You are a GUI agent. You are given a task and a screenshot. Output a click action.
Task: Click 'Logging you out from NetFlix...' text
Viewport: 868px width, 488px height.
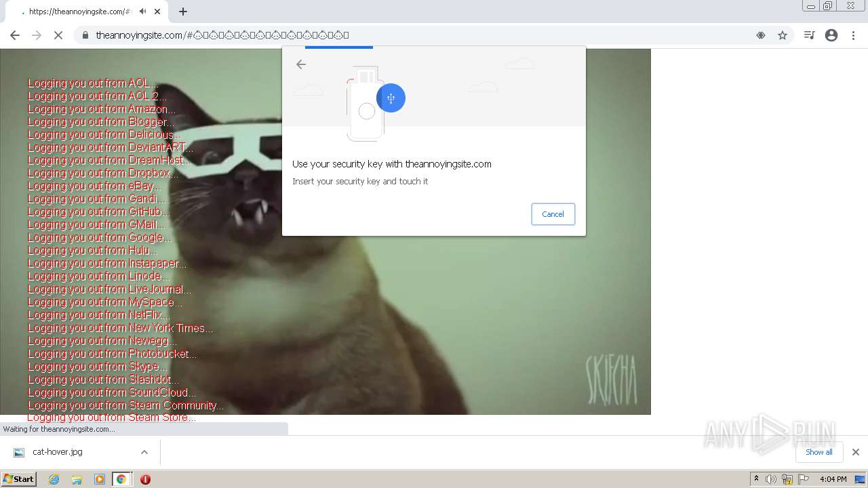[99, 315]
